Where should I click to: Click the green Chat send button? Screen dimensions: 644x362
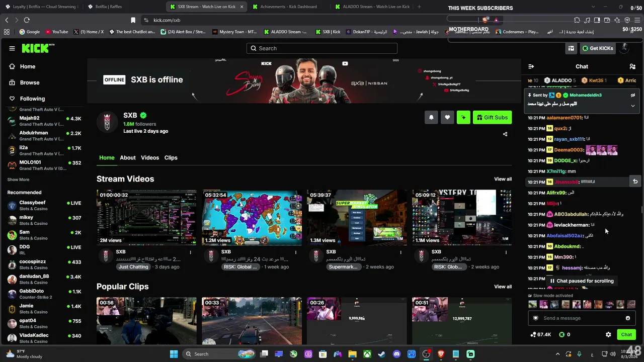pyautogui.click(x=626, y=334)
